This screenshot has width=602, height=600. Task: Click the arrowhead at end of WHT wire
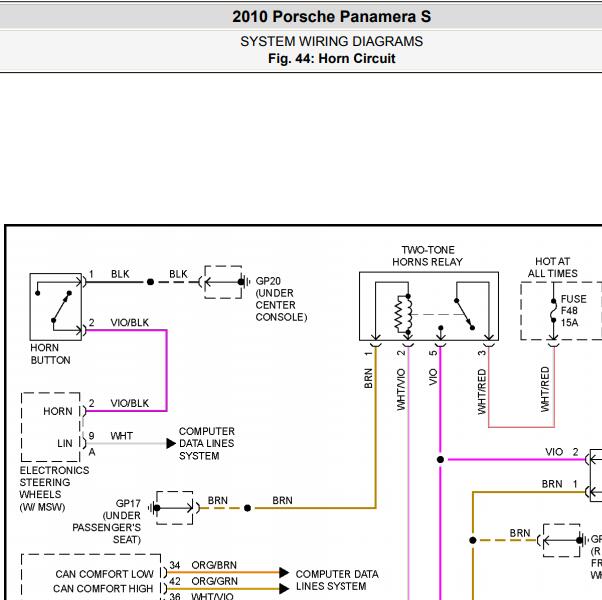coord(171,444)
